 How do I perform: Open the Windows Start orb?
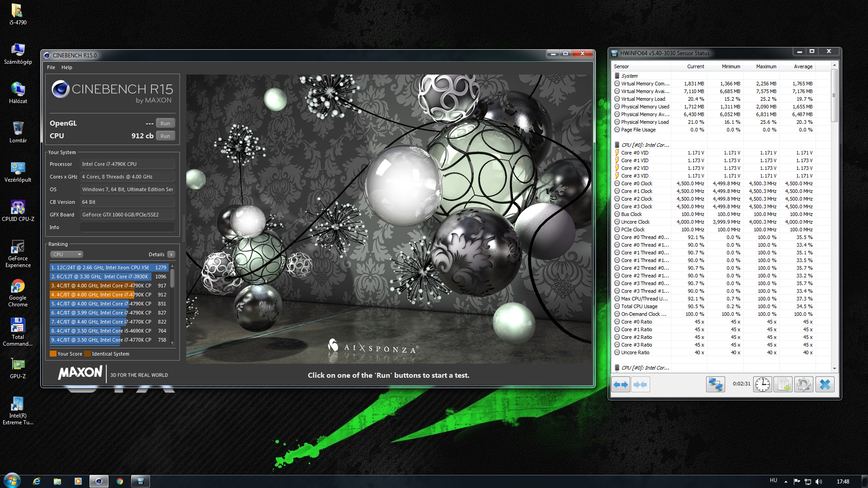pos(12,480)
